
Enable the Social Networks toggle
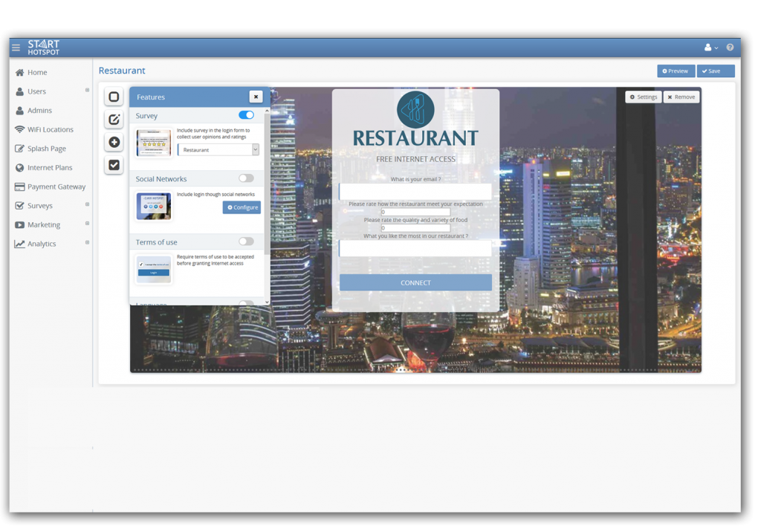coord(246,178)
